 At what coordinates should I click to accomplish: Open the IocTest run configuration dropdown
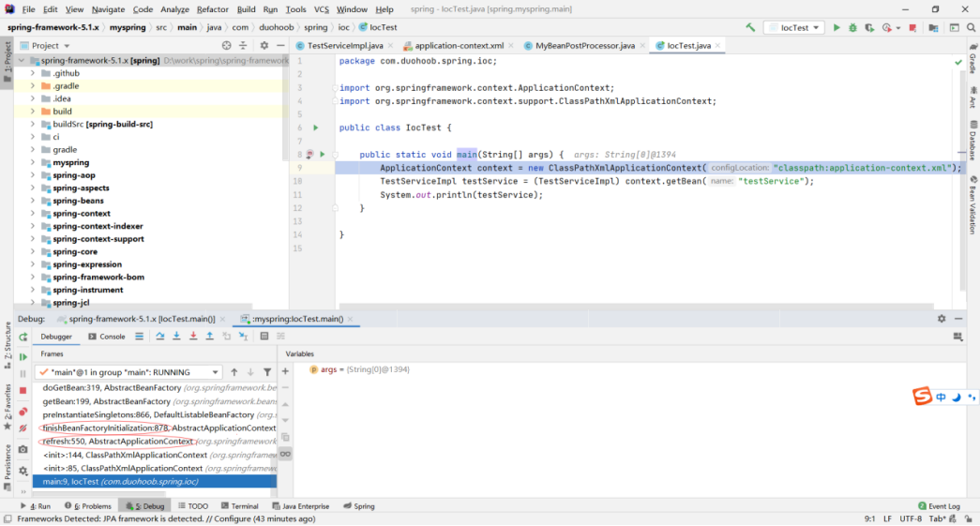793,28
